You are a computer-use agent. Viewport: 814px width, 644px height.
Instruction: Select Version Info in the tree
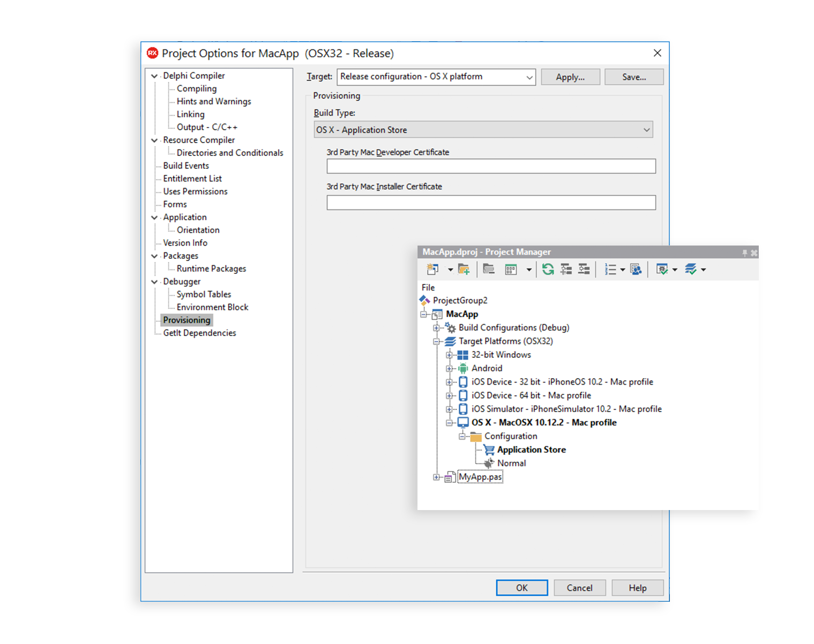[185, 243]
